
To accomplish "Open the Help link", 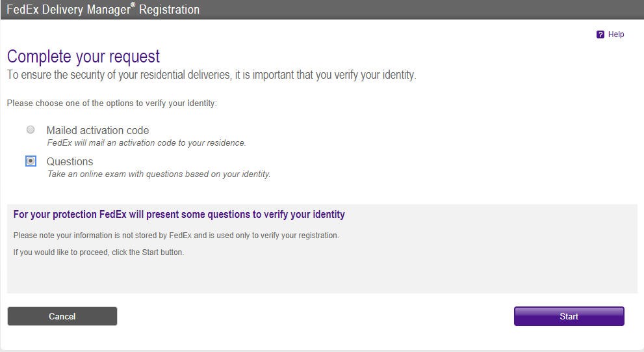I will coord(615,34).
